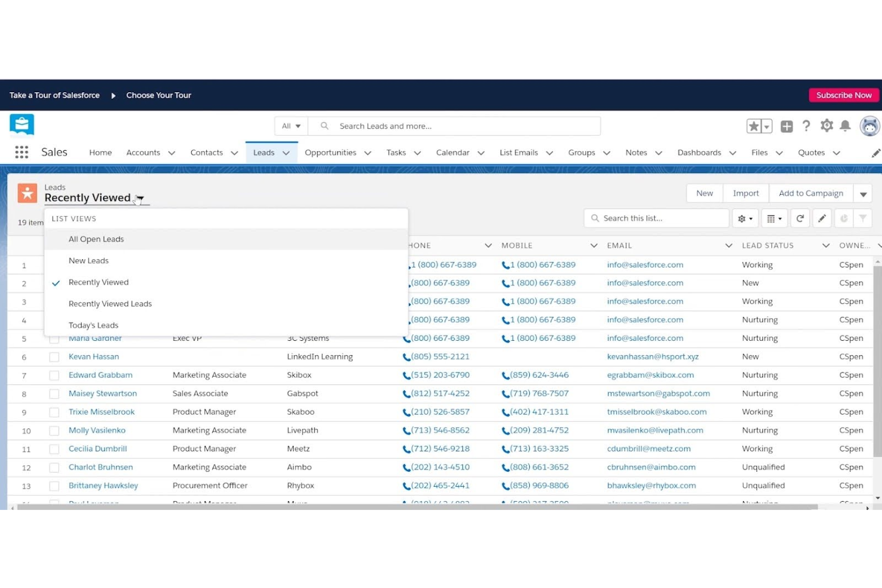Open more actions dropdown next to Add to Campaign
The width and height of the screenshot is (882, 588).
click(x=863, y=194)
